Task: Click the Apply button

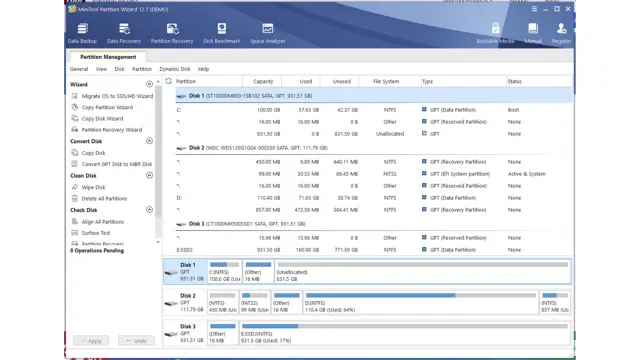Action: pyautogui.click(x=91, y=340)
